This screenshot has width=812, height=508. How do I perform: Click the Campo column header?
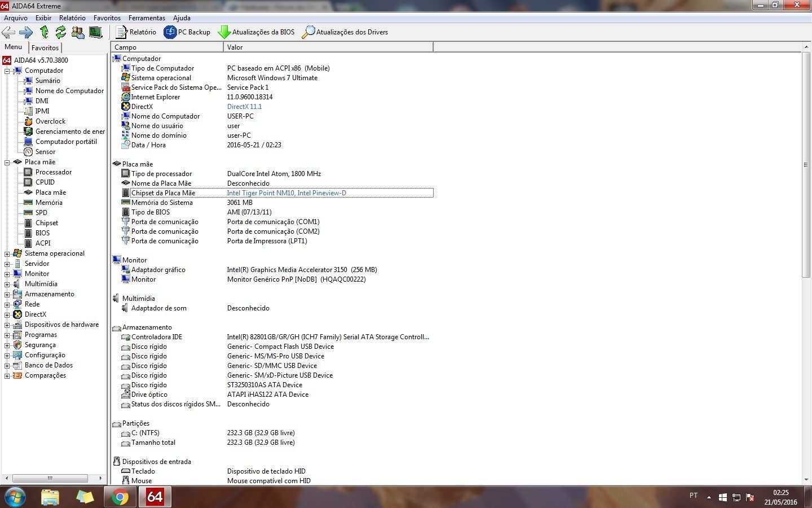click(x=167, y=47)
